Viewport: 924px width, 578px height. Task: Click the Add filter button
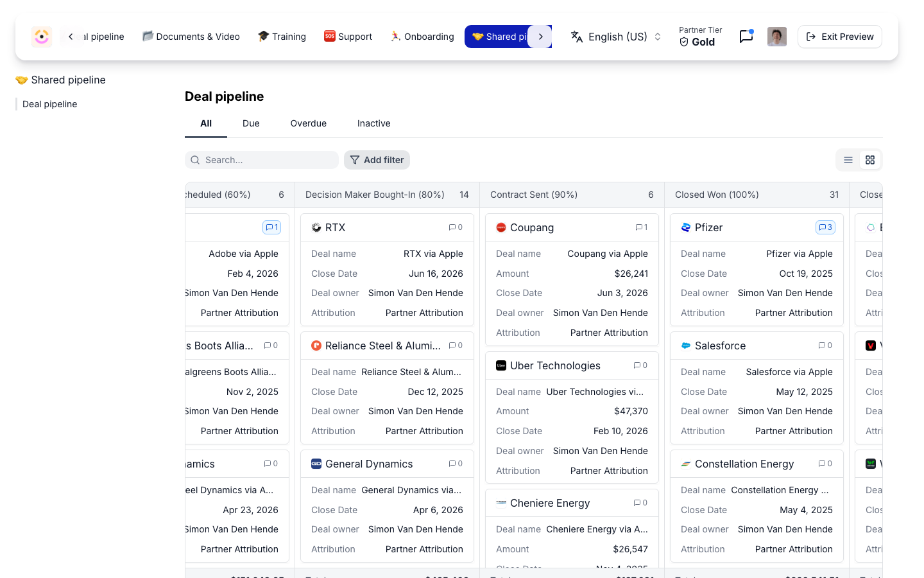[x=377, y=160]
